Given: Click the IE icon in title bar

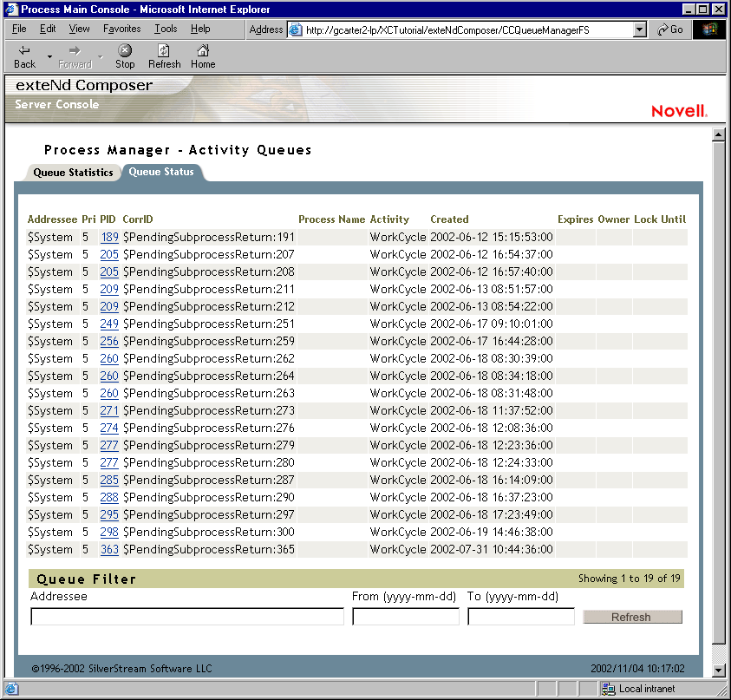Looking at the screenshot, I should click(x=11, y=9).
